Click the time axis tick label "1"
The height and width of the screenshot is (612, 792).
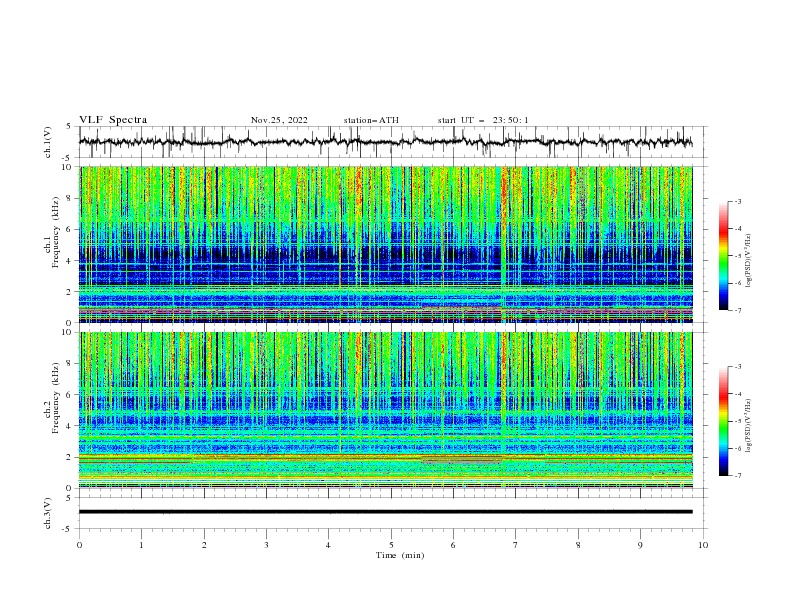[141, 545]
